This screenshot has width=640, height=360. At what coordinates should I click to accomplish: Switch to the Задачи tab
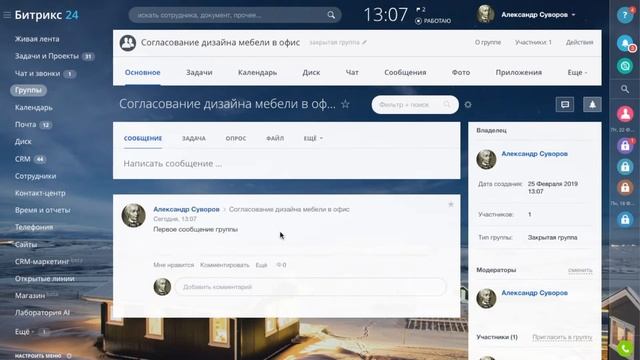[199, 72]
